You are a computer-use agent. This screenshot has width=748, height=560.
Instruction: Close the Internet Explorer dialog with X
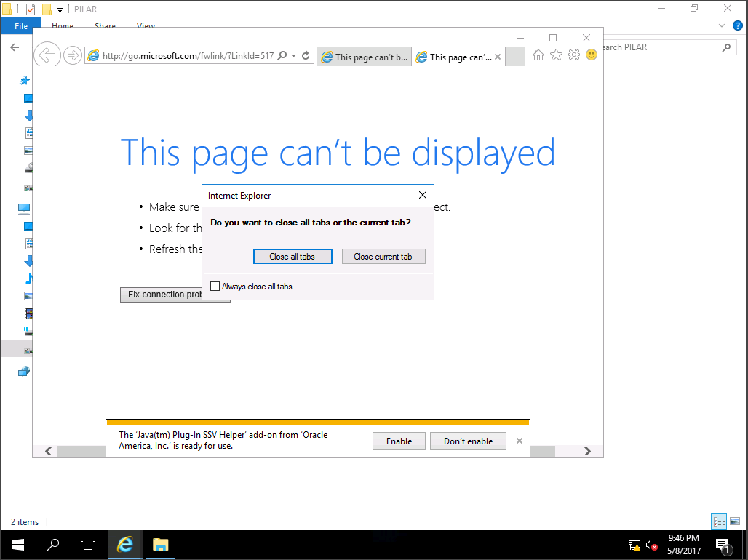(x=423, y=195)
